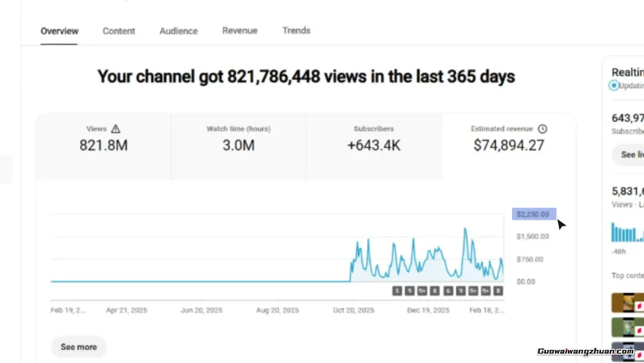The height and width of the screenshot is (363, 644).
Task: Click the Realtime 48h views bar chart
Action: point(628,233)
